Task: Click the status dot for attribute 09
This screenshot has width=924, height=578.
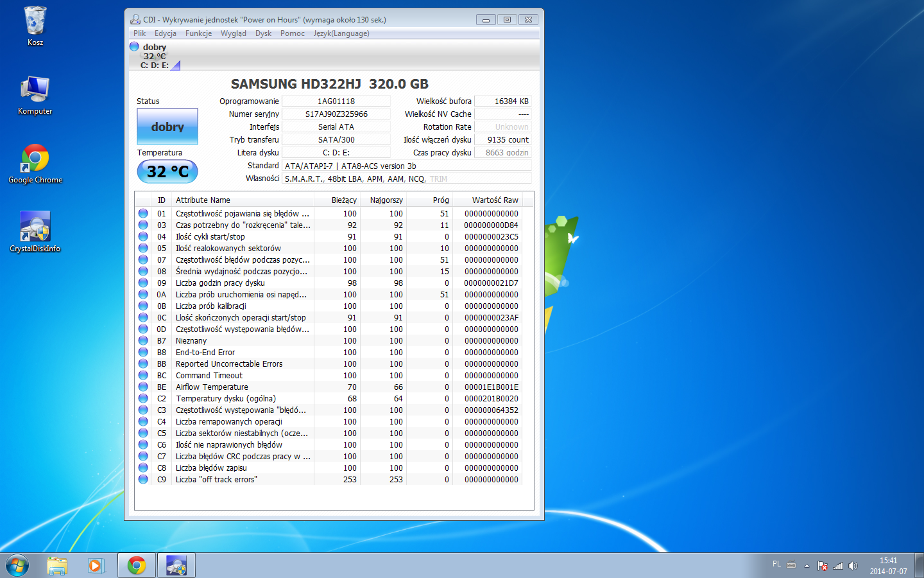Action: pyautogui.click(x=143, y=283)
